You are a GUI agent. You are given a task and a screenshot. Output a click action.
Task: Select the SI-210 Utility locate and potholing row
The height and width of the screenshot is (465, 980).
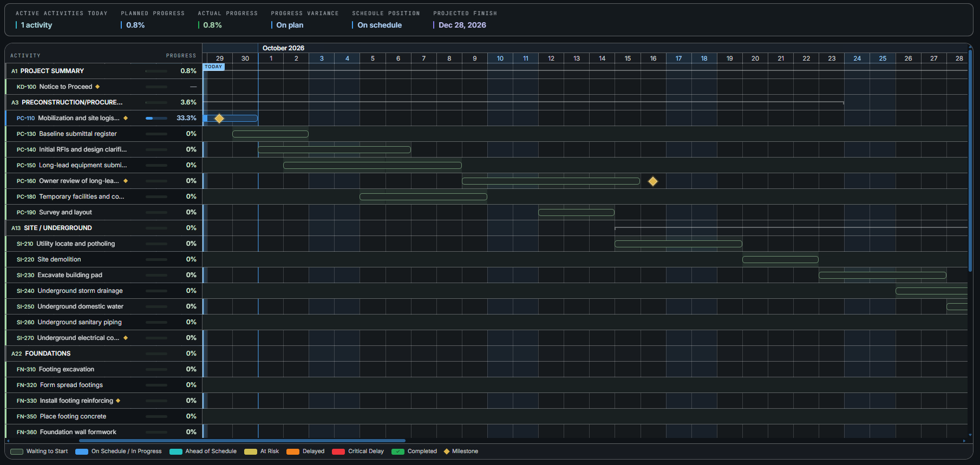click(103, 244)
